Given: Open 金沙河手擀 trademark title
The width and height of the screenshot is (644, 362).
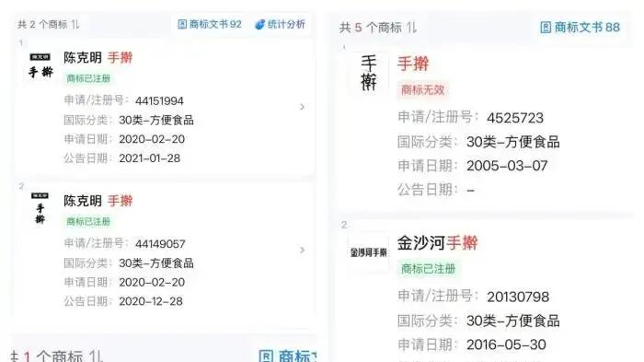Looking at the screenshot, I should click(437, 242).
